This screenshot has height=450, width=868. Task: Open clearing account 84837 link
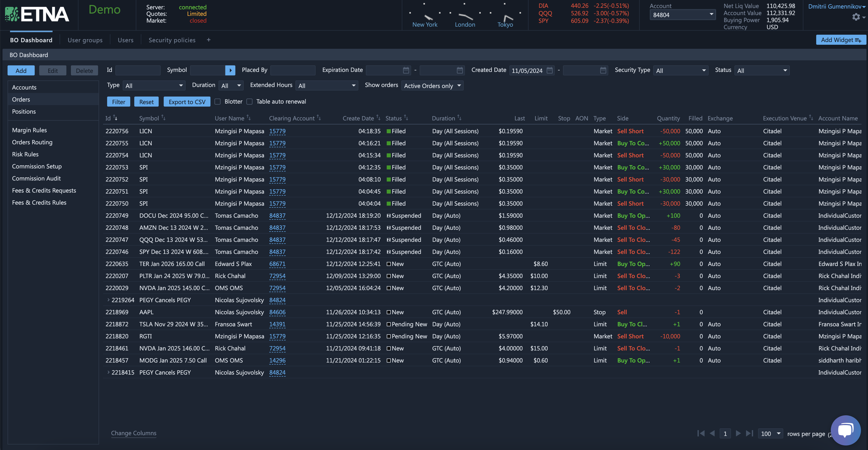(x=277, y=215)
